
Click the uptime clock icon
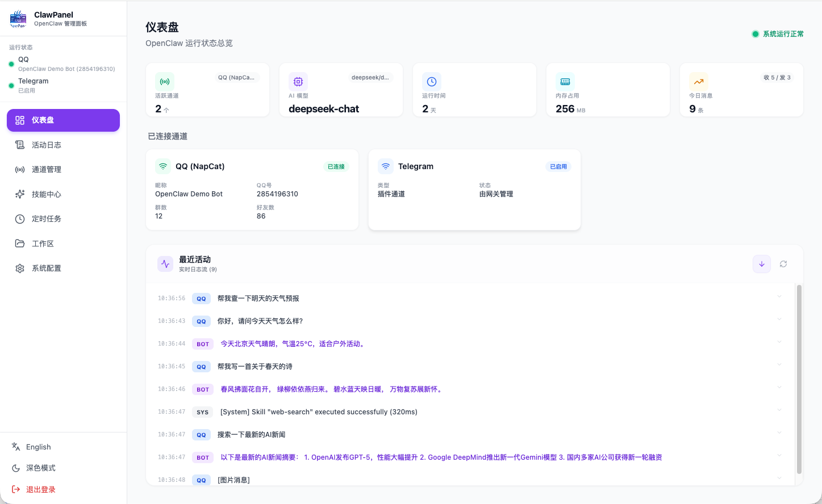432,82
